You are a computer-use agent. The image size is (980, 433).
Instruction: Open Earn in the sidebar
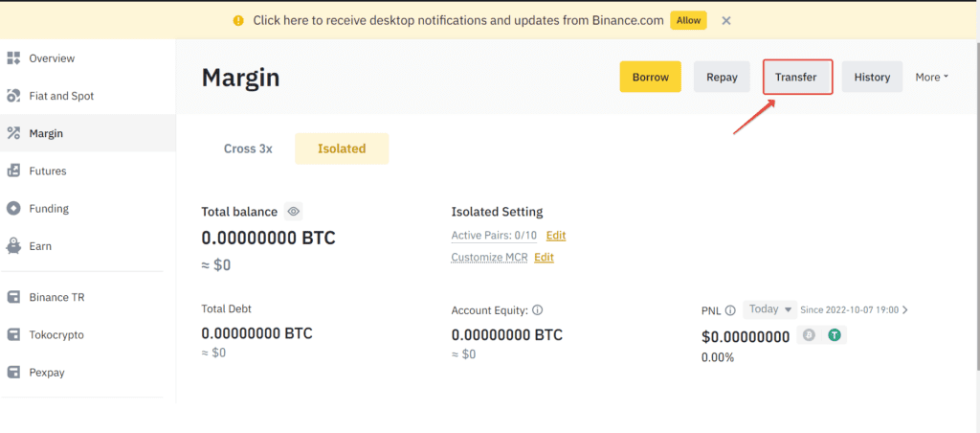tap(87, 246)
